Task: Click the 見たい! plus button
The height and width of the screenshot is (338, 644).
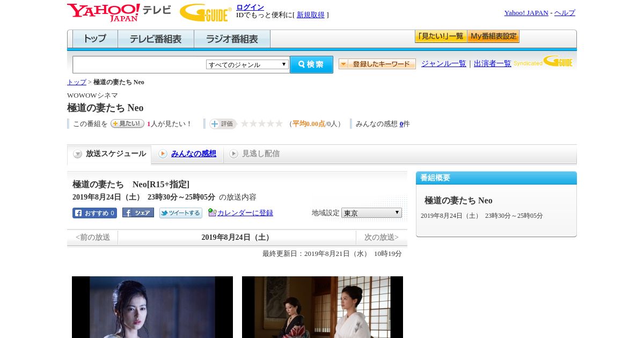Action: tap(127, 123)
